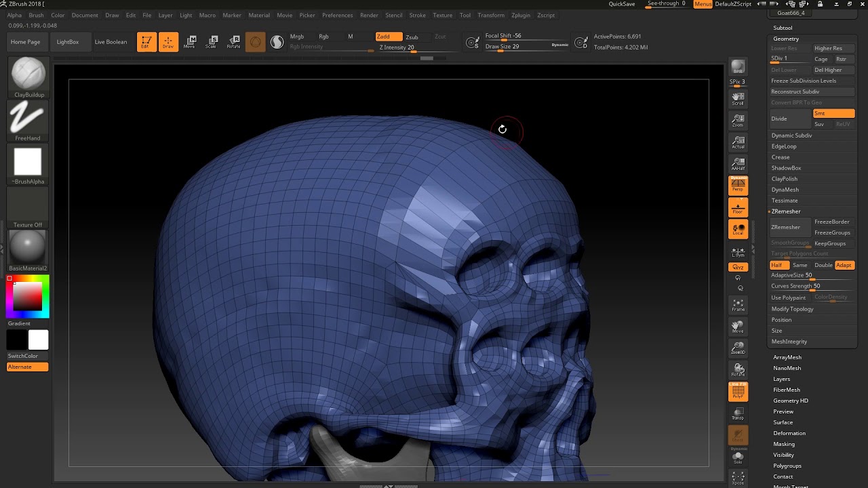Toggle Transp transparency icon

[738, 413]
